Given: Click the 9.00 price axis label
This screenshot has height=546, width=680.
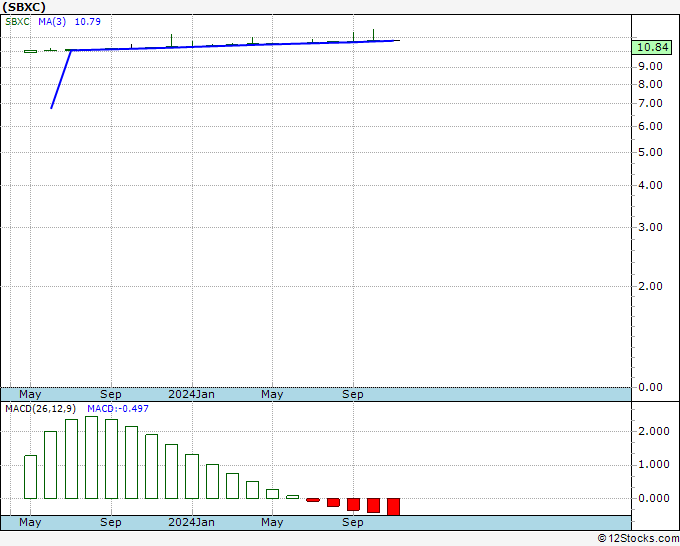Looking at the screenshot, I should point(649,66).
